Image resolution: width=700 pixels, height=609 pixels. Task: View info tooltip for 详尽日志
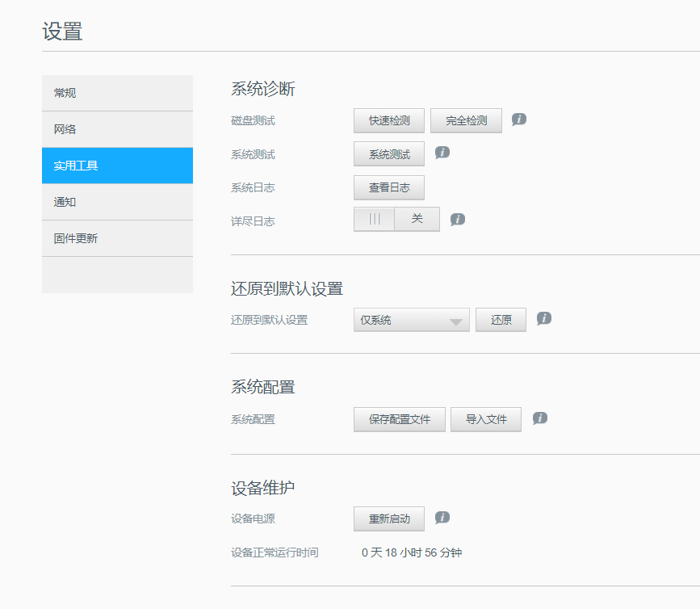pos(457,219)
